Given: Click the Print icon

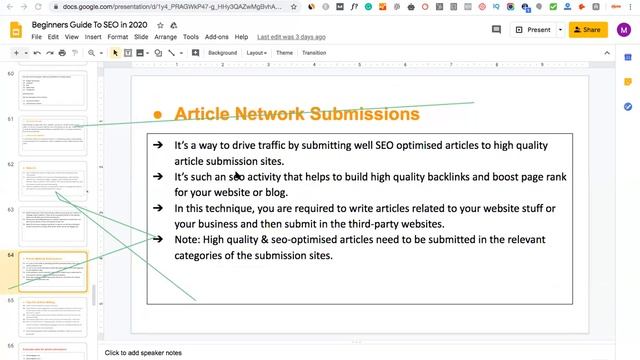Looking at the screenshot, I should click(62, 53).
